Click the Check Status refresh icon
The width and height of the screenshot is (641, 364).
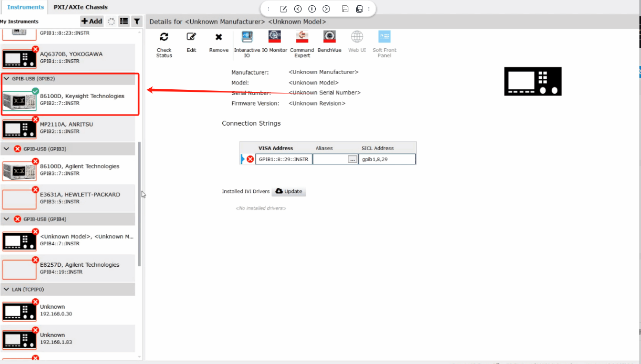[x=164, y=37]
